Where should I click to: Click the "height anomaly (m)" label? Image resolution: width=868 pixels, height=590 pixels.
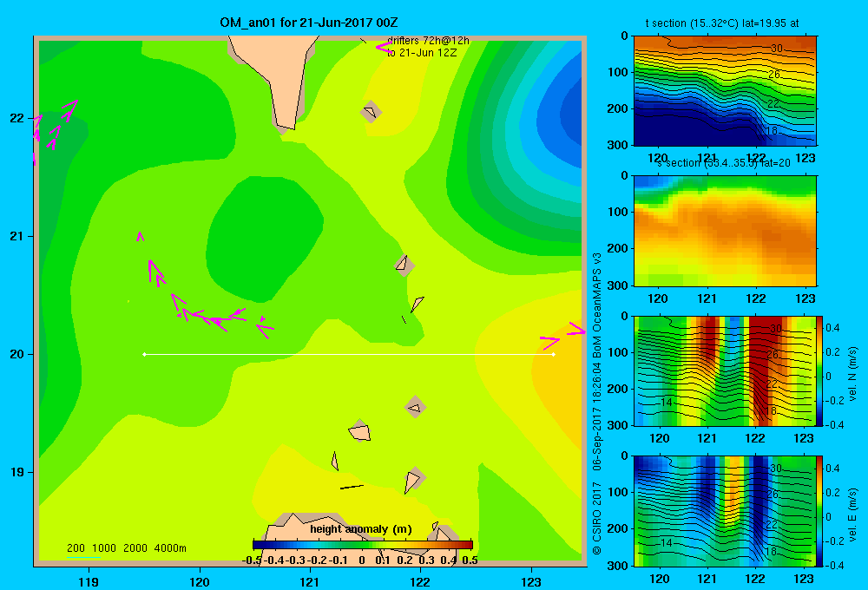pos(361,529)
